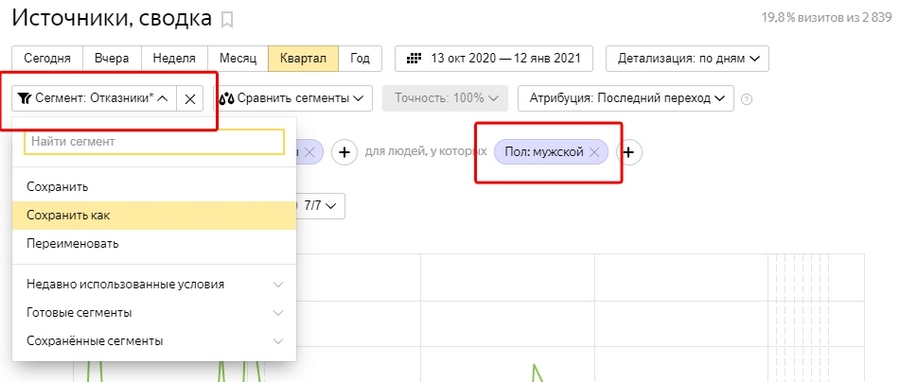Click the calendar icon in the date range button
The image size is (900, 382).
tap(414, 59)
